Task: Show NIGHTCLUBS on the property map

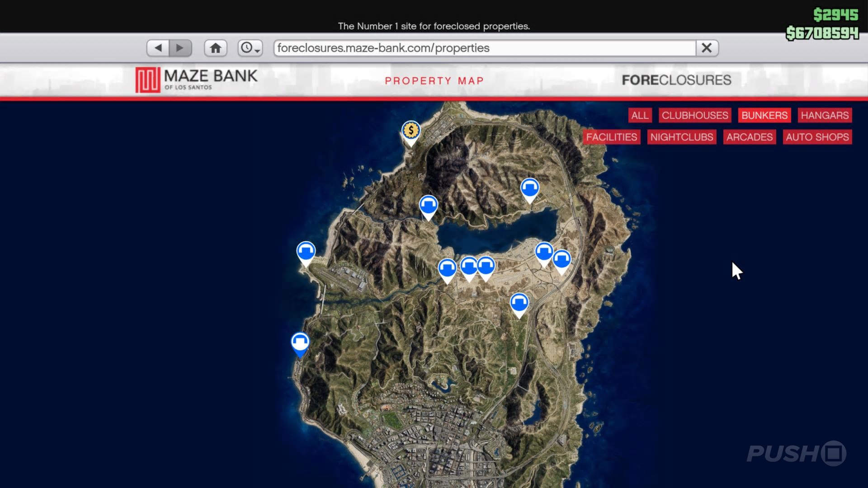Action: (x=681, y=137)
